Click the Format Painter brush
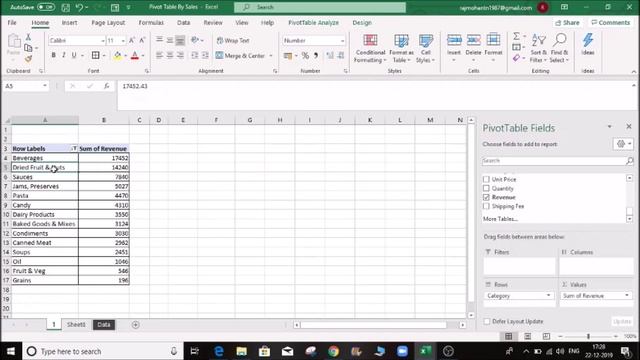 28,59
